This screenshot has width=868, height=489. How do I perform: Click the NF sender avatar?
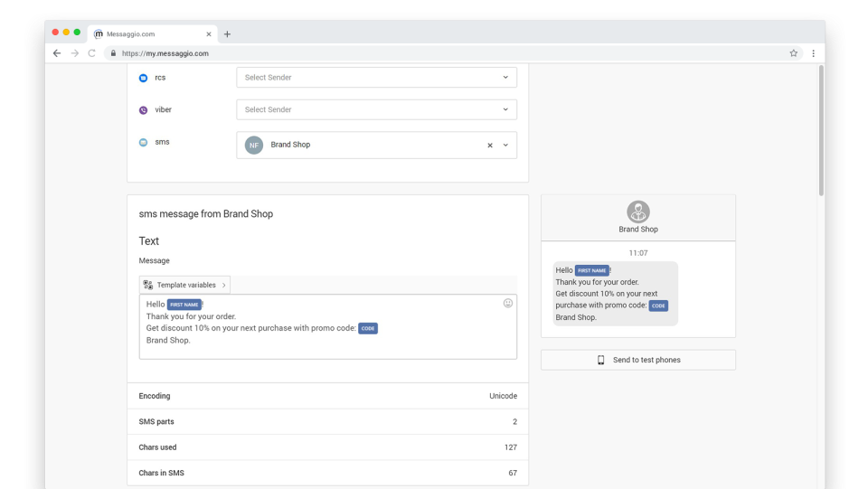click(254, 145)
